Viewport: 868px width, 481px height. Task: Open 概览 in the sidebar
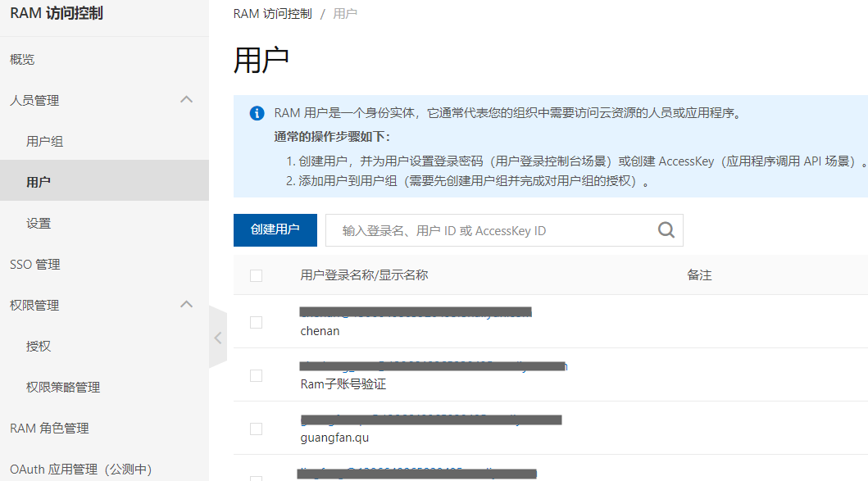click(22, 60)
